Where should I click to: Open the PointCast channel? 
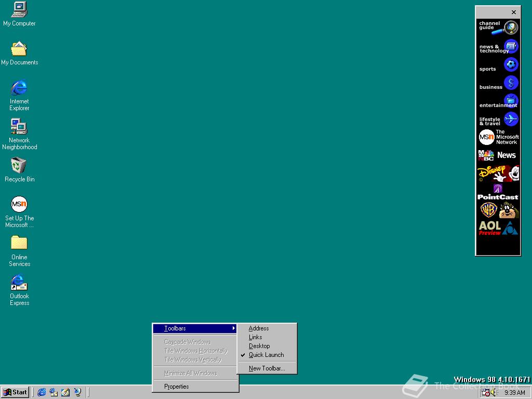coord(498,192)
